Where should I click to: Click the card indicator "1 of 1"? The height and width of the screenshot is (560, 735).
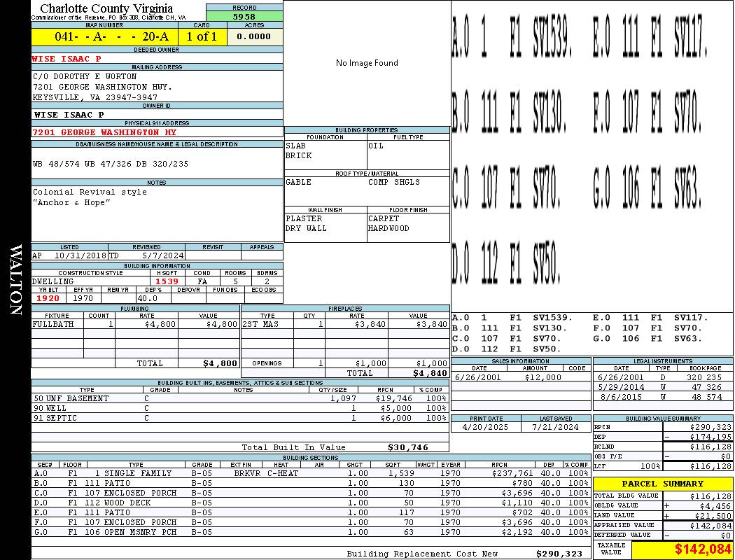tap(202, 36)
